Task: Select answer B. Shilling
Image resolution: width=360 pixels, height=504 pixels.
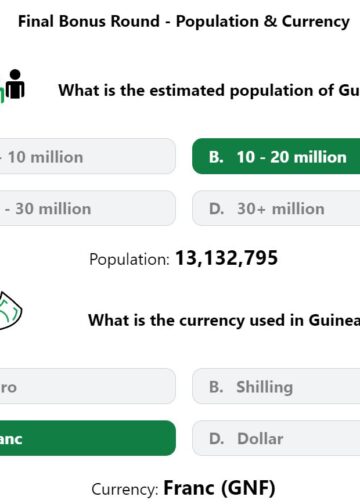Action: 276,386
